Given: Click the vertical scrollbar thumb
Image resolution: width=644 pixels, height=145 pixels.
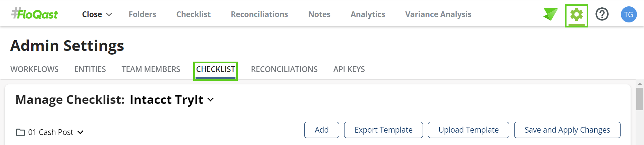Looking at the screenshot, I should (x=639, y=99).
